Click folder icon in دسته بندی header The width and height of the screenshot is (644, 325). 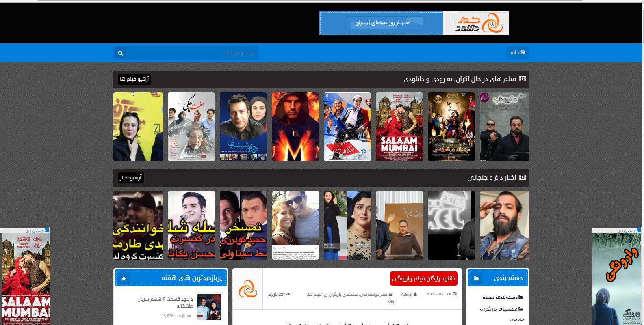click(476, 278)
